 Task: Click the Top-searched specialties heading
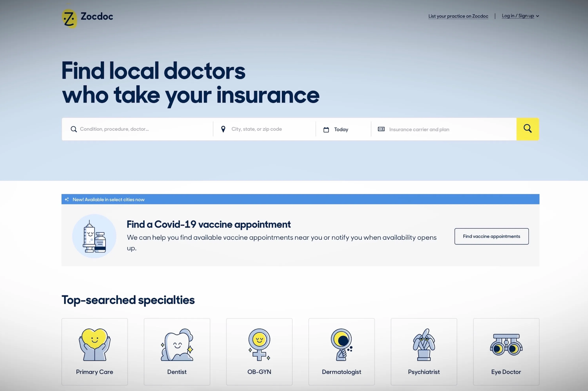pyautogui.click(x=128, y=300)
